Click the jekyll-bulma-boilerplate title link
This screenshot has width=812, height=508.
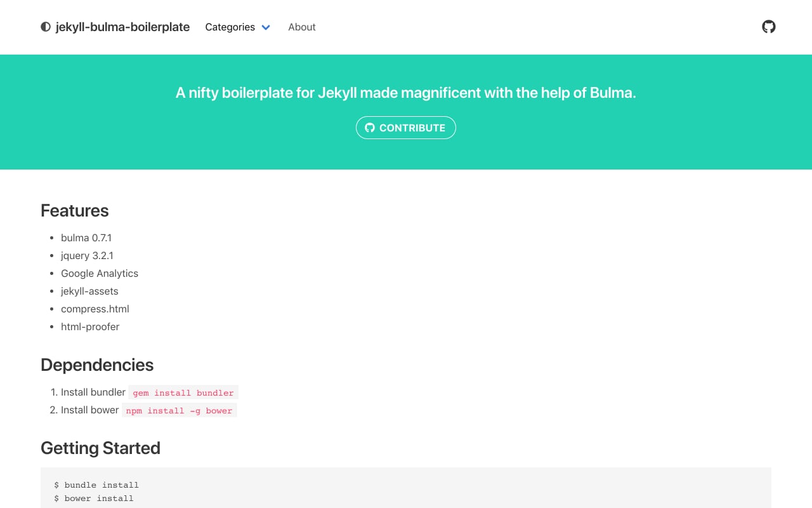(122, 27)
